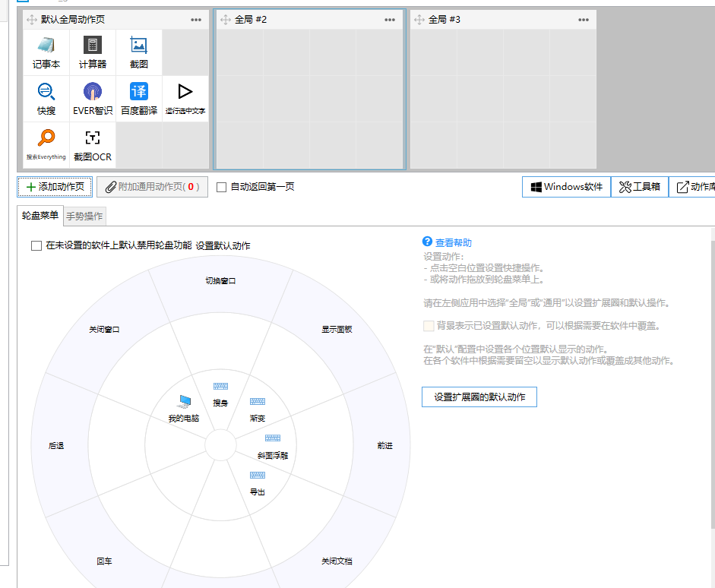Open the options menu of 全局 #2
Viewport: 715px width, 588px height.
click(390, 20)
